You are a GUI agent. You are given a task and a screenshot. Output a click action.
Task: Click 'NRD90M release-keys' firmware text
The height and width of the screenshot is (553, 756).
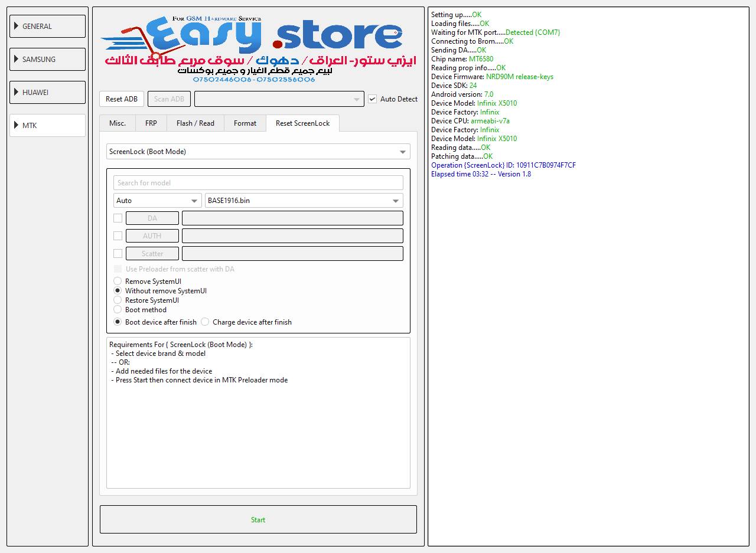[520, 77]
